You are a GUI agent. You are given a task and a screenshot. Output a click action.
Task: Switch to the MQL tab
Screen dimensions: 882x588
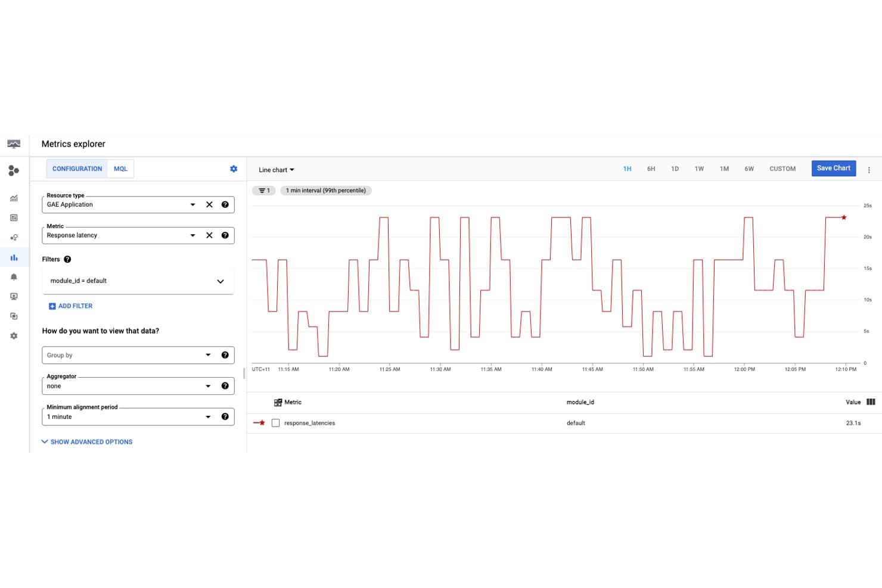coord(120,169)
